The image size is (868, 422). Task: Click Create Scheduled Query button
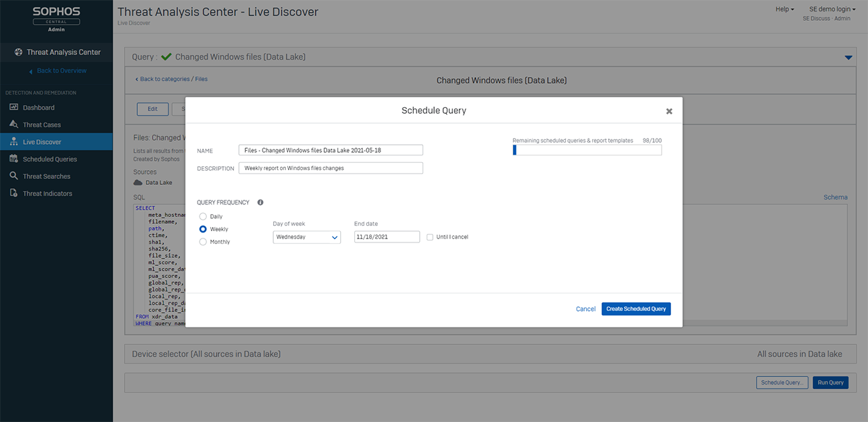636,309
